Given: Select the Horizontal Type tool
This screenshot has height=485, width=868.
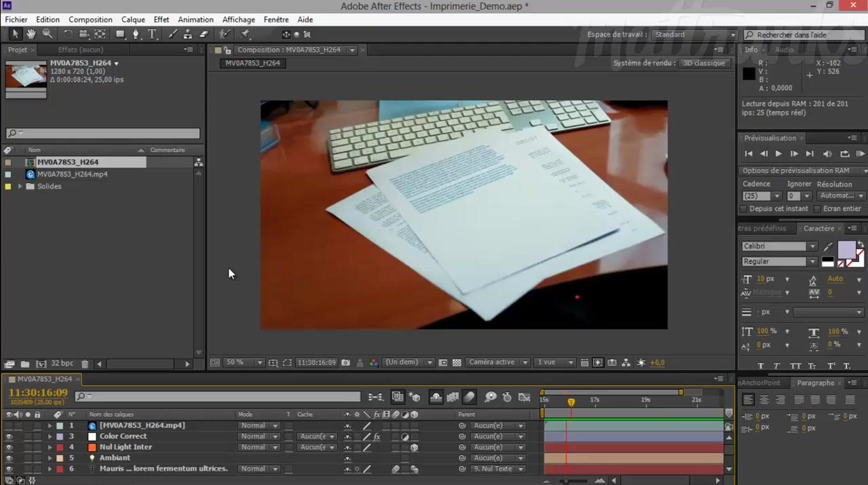Looking at the screenshot, I should (x=152, y=34).
